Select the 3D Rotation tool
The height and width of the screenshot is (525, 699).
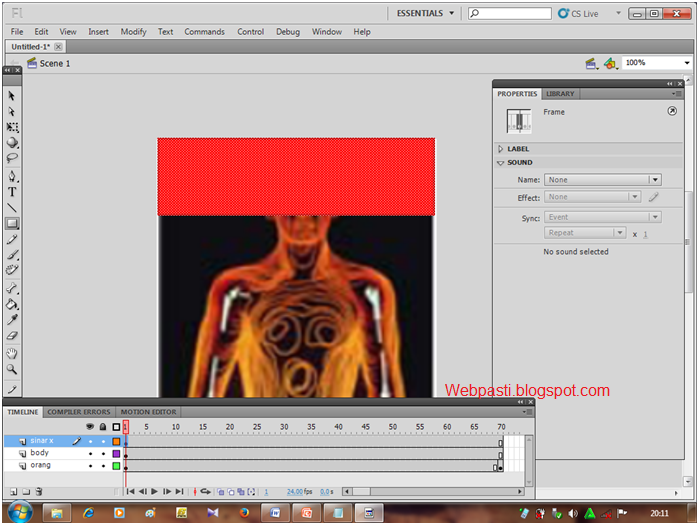pos(12,143)
